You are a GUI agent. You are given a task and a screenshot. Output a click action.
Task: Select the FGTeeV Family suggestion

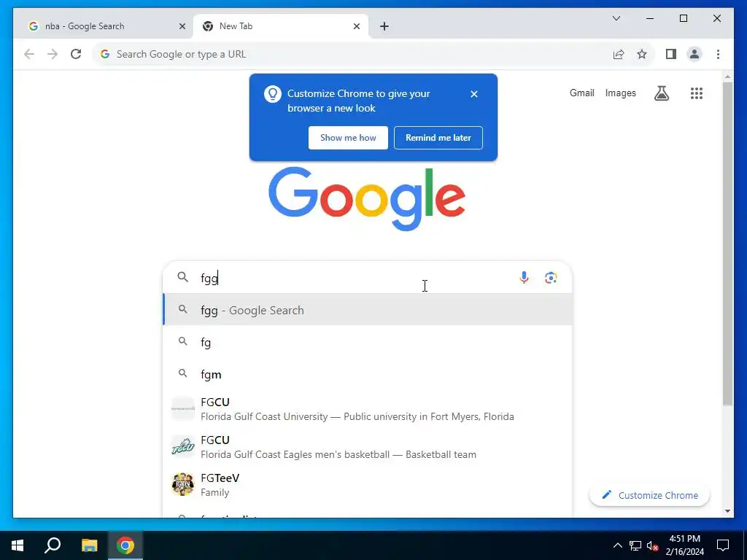click(x=368, y=485)
